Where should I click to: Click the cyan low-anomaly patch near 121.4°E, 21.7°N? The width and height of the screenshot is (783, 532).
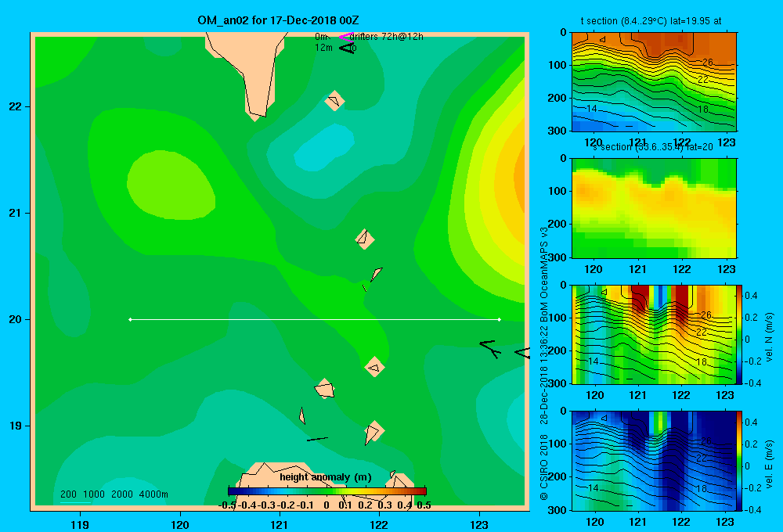[325, 148]
